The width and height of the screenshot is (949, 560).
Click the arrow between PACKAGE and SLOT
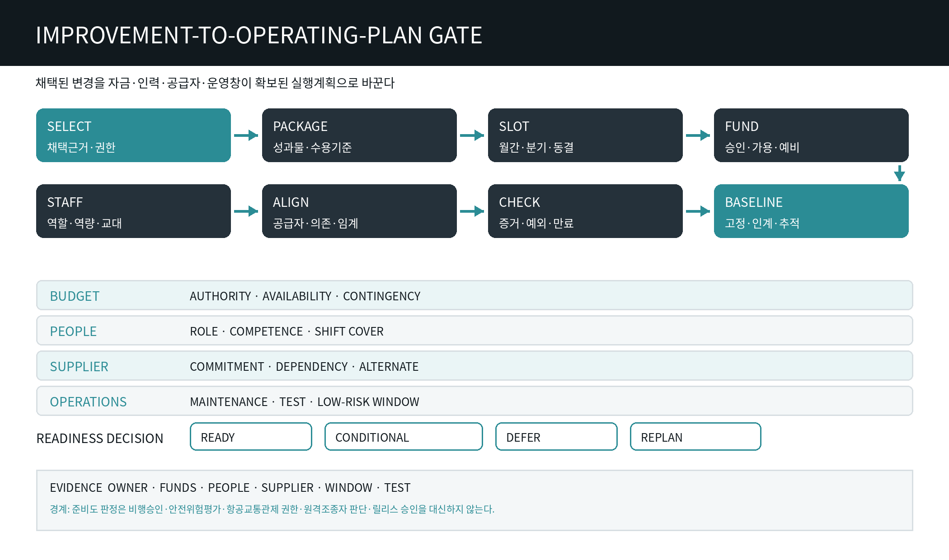coord(472,135)
